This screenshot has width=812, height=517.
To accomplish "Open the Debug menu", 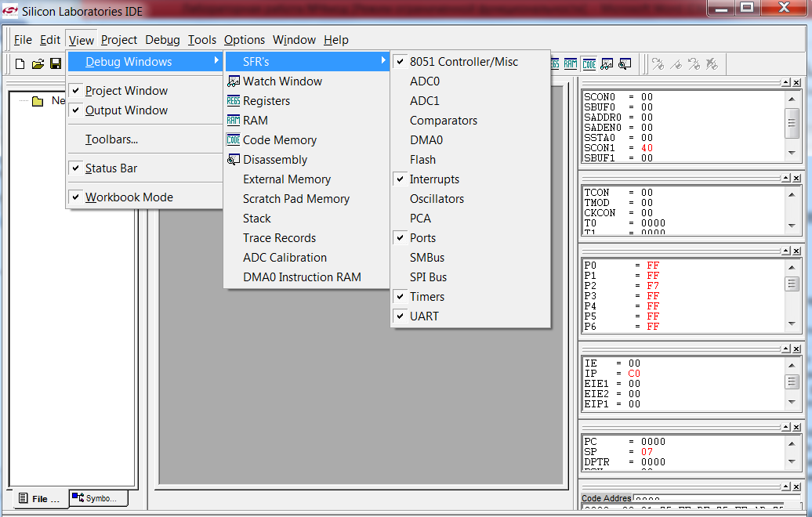I will [162, 40].
